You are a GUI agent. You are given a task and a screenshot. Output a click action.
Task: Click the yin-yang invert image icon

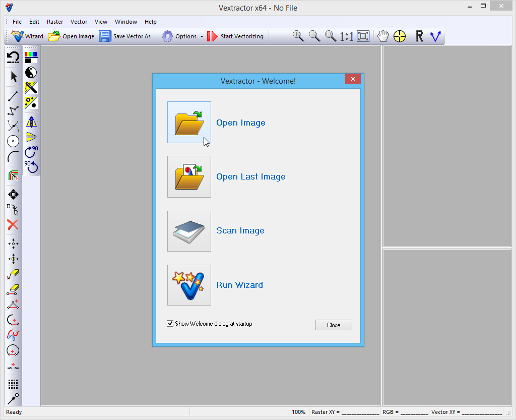(x=31, y=72)
